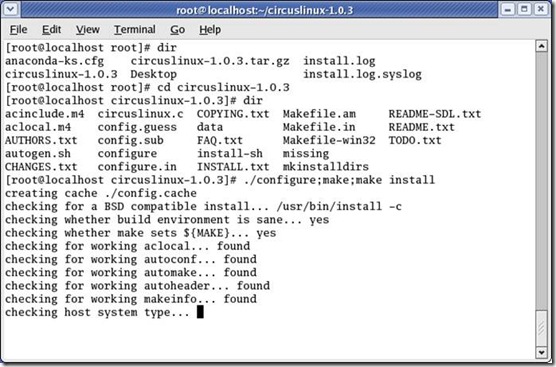The image size is (556, 367).
Task: Open the Edit menu
Action: 51,29
